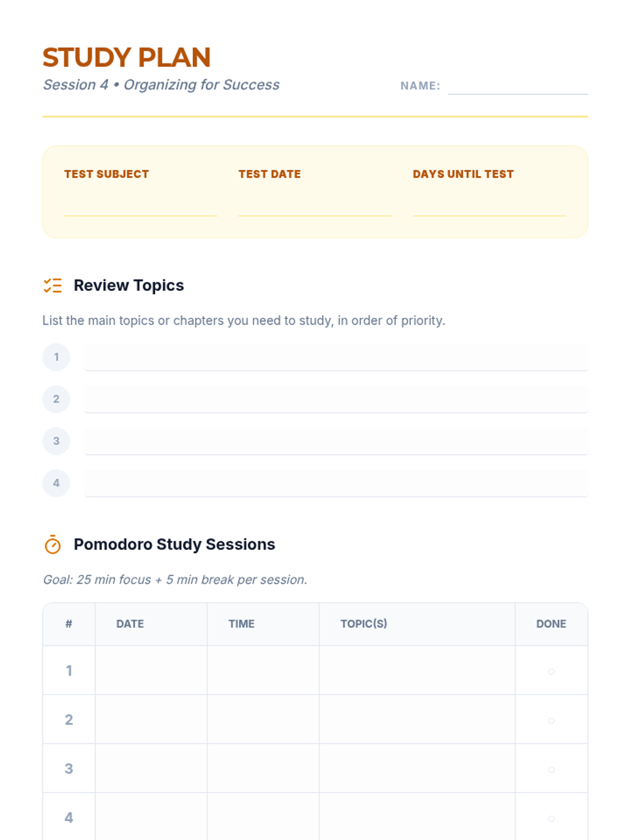The image size is (630, 840).
Task: Select review topic line number 4
Action: pos(336,483)
